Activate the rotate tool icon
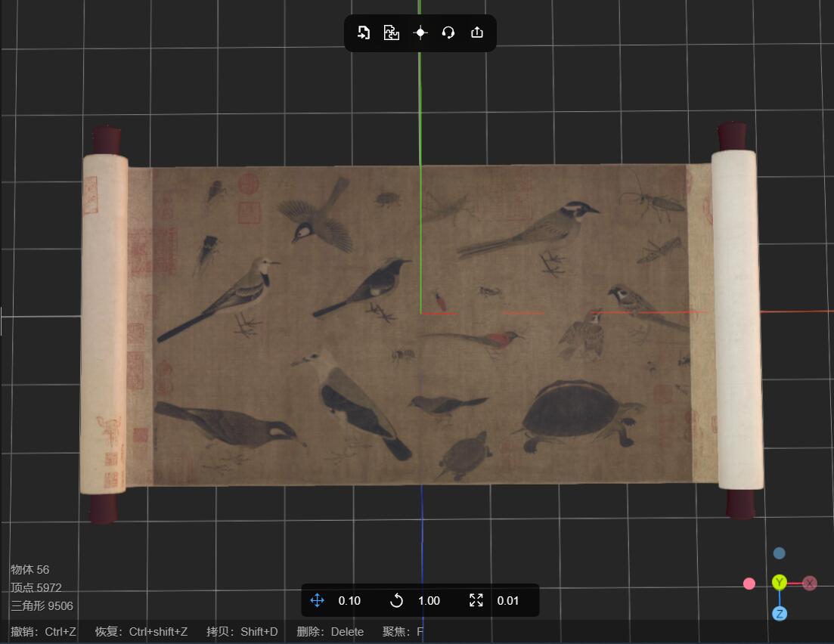This screenshot has height=644, width=834. [396, 600]
